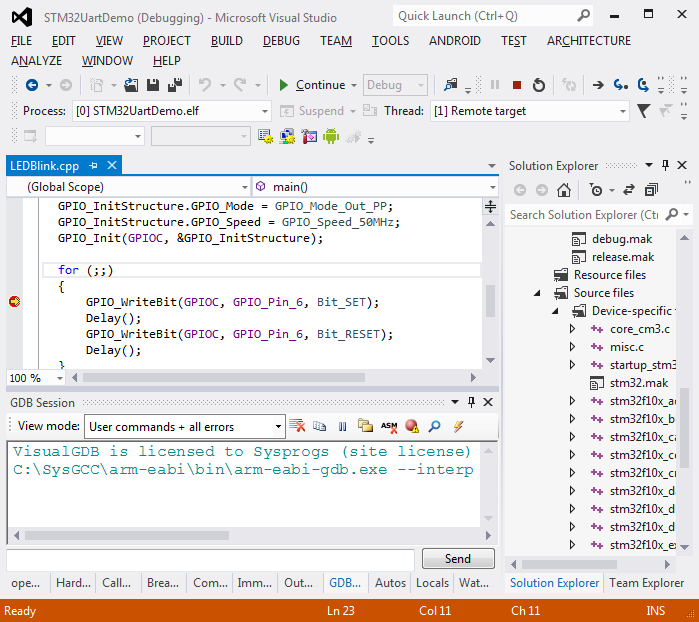The height and width of the screenshot is (622, 699).
Task: Open the ARCHITECTURE menu
Action: (x=589, y=41)
